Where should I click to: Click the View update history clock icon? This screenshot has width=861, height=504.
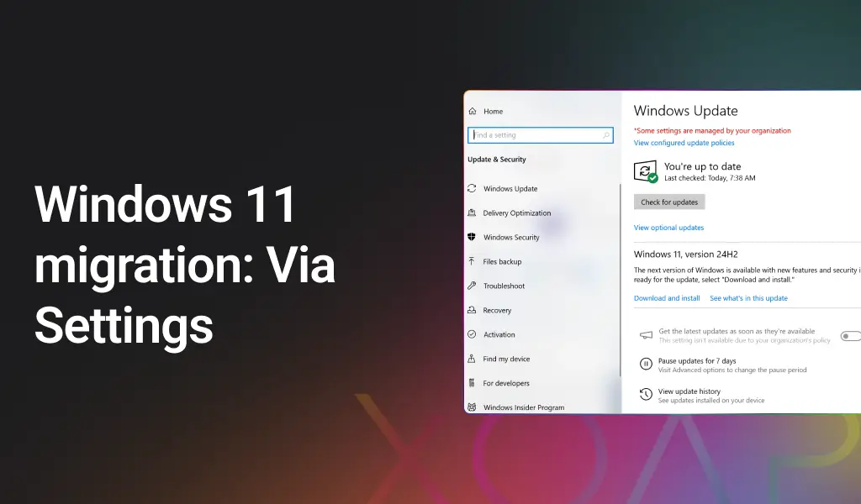click(646, 394)
